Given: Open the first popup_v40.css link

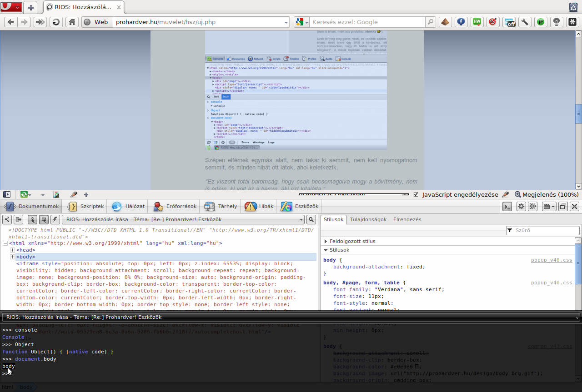Looking at the screenshot, I should coord(552,260).
